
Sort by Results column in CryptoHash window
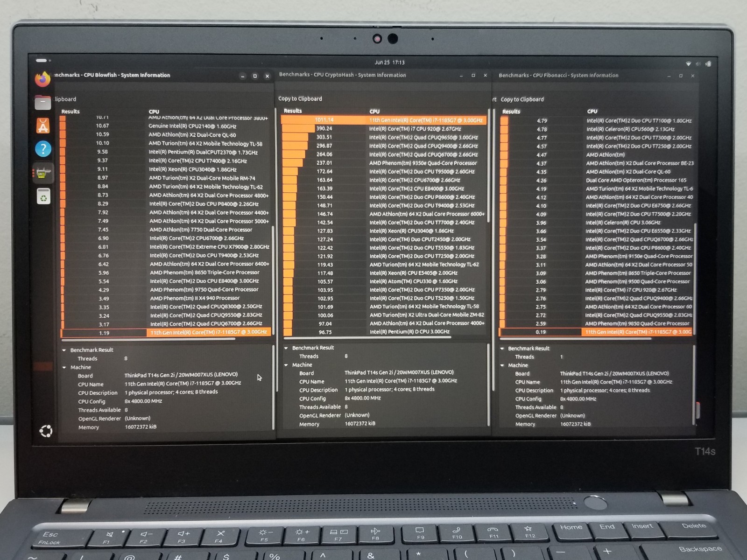(293, 111)
